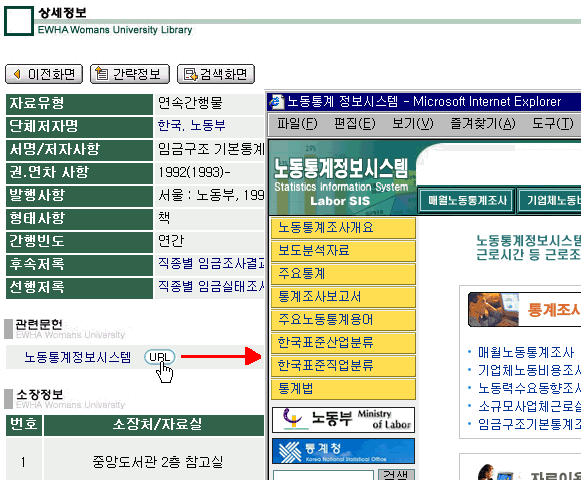Open 보도분석자료 in the yellow sidebar
The height and width of the screenshot is (480, 581).
343,251
